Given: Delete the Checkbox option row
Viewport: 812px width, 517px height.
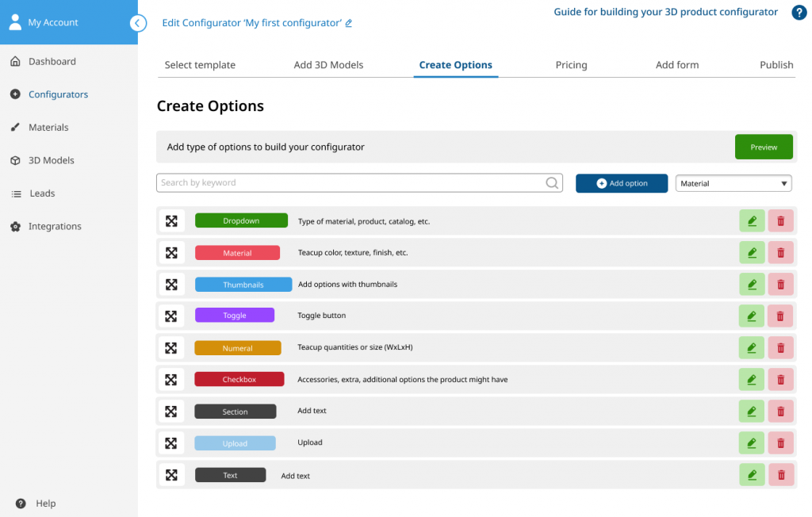Looking at the screenshot, I should coord(780,380).
